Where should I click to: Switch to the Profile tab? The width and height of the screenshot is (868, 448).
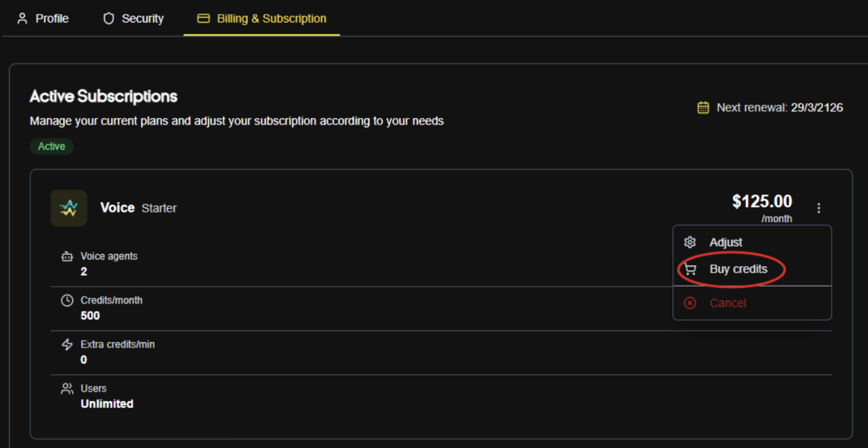tap(44, 19)
